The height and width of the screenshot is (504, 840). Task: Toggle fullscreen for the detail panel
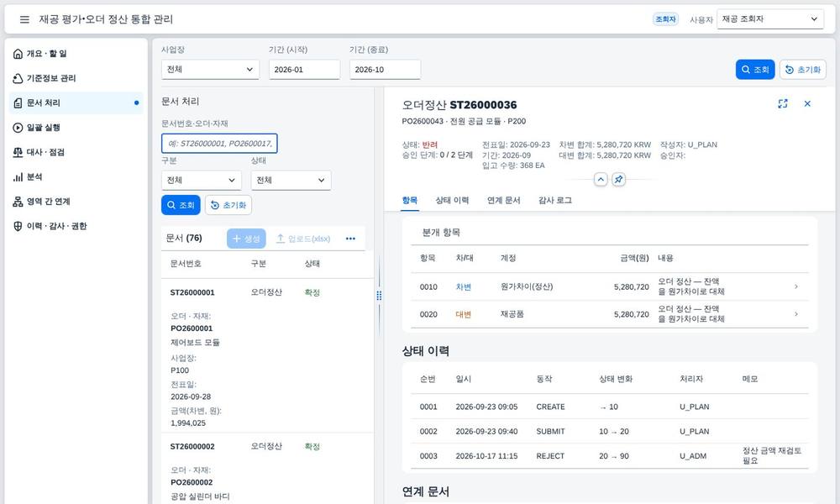click(783, 104)
